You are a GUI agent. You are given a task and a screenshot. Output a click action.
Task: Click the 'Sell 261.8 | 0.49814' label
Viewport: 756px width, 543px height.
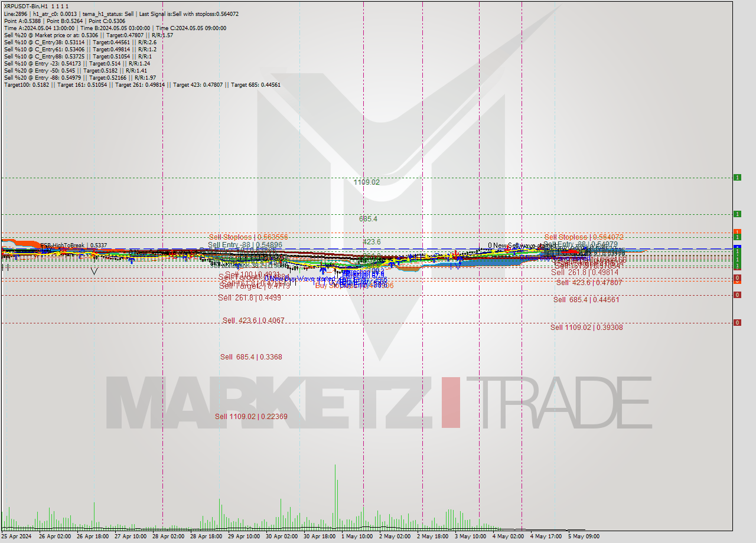click(585, 272)
